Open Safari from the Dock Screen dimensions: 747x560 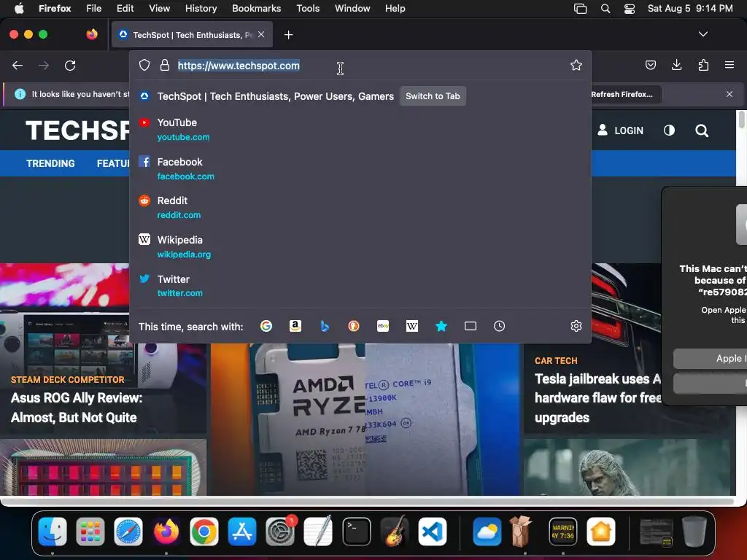click(128, 532)
